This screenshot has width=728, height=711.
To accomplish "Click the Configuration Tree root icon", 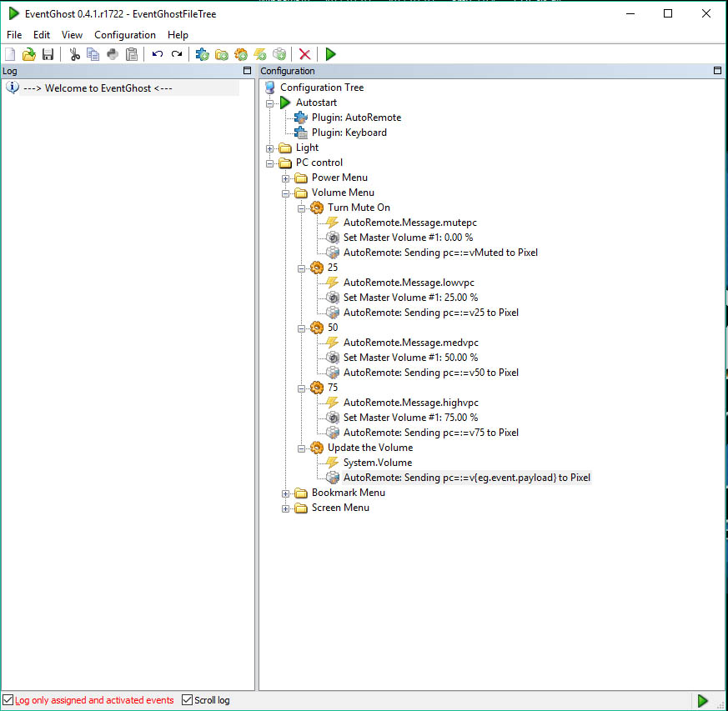I will point(269,88).
